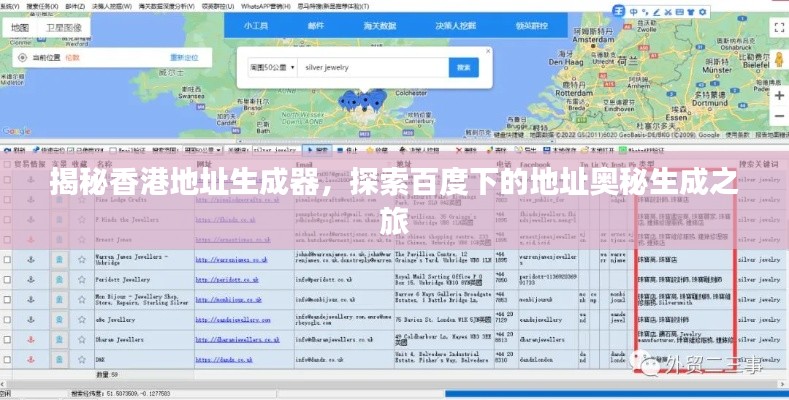Click the cluster of map markers over London
Viewport: 789px width, 400px height.
(x=363, y=100)
